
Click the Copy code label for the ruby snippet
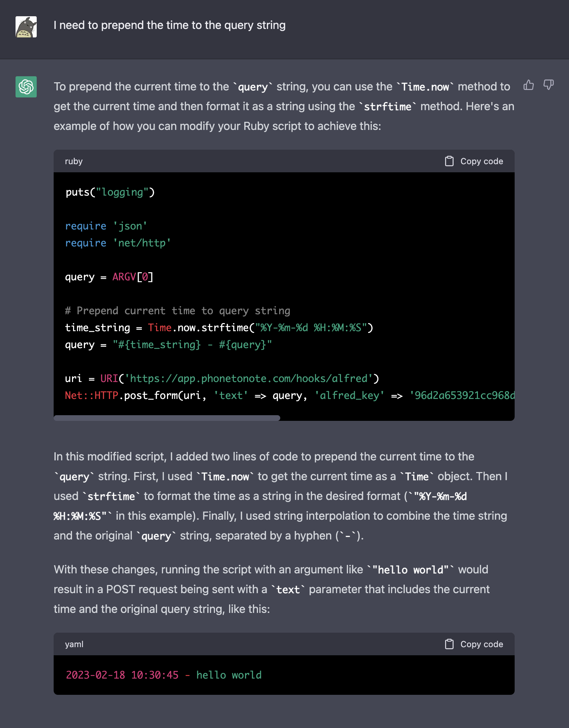481,161
